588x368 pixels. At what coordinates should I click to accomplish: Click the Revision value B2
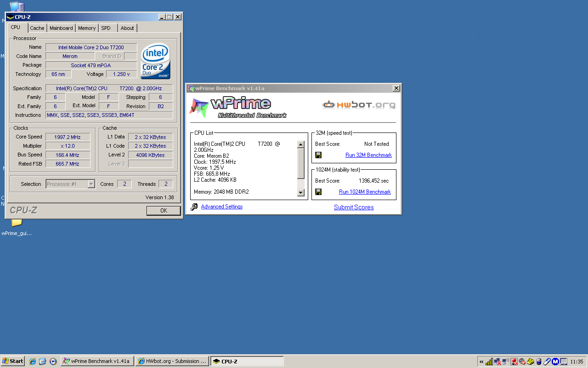[x=161, y=106]
